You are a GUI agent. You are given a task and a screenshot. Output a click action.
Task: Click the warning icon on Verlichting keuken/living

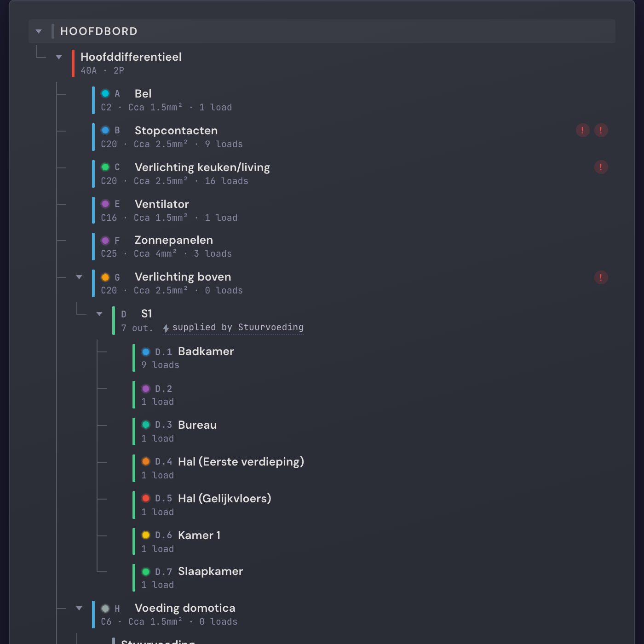pyautogui.click(x=601, y=167)
